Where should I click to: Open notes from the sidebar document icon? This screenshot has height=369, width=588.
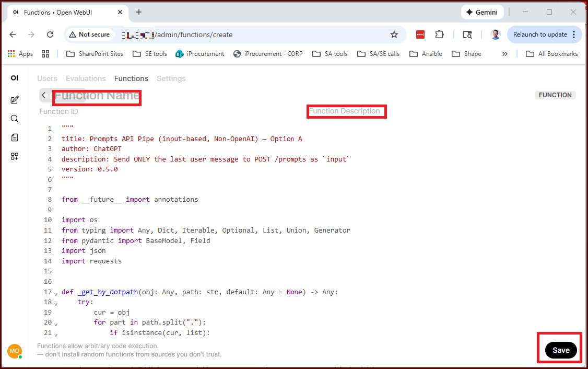pyautogui.click(x=15, y=137)
